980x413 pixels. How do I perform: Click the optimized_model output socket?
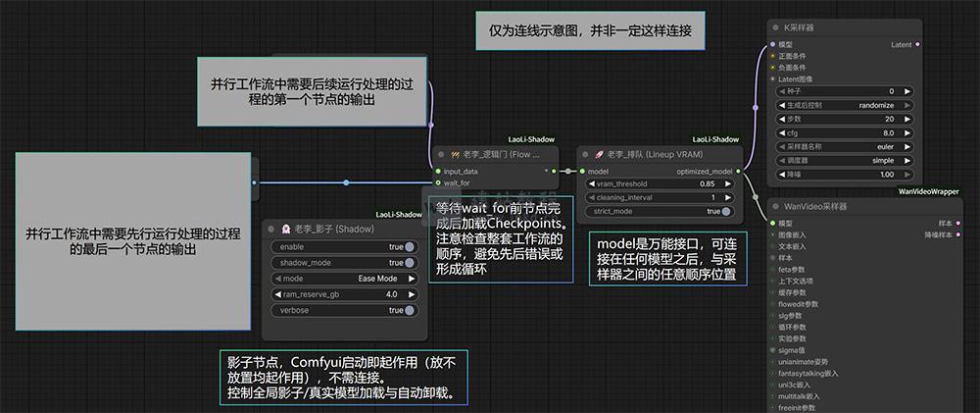pyautogui.click(x=738, y=171)
